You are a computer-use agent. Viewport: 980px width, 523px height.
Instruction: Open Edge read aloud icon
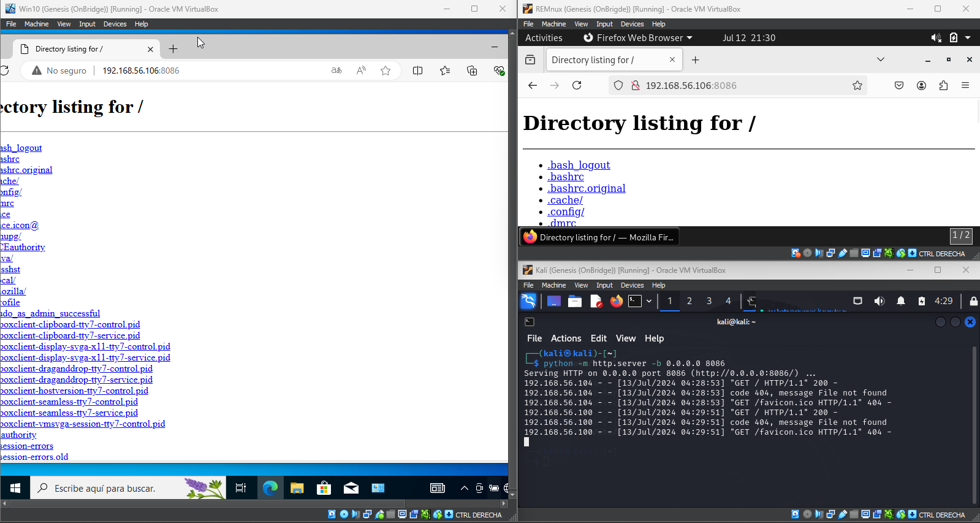click(361, 71)
